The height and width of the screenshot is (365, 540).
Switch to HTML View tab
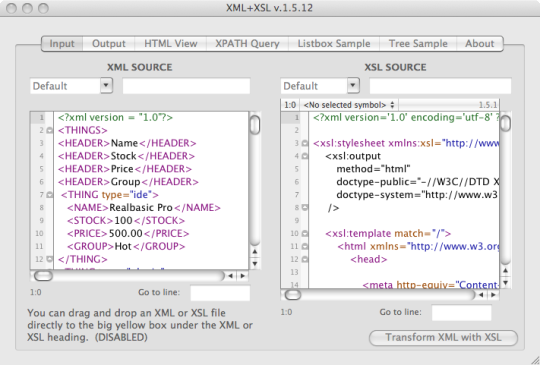[x=171, y=44]
